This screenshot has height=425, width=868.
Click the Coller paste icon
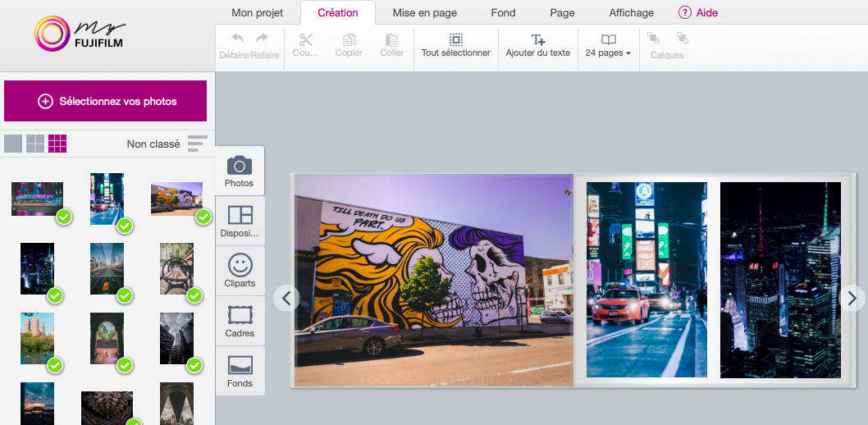point(392,40)
